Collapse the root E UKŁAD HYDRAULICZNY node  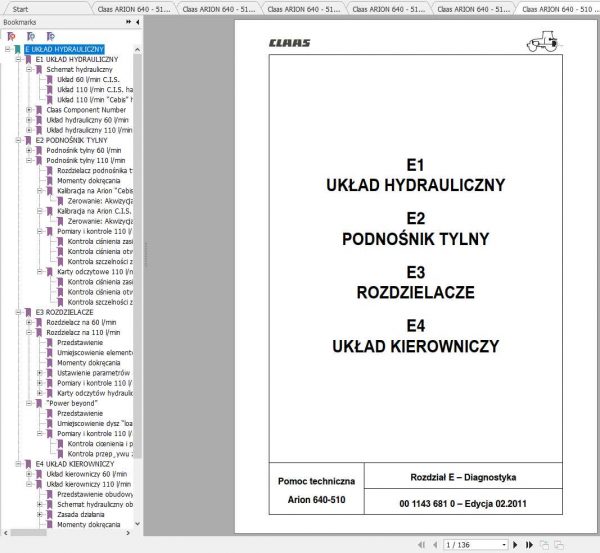tap(7, 49)
